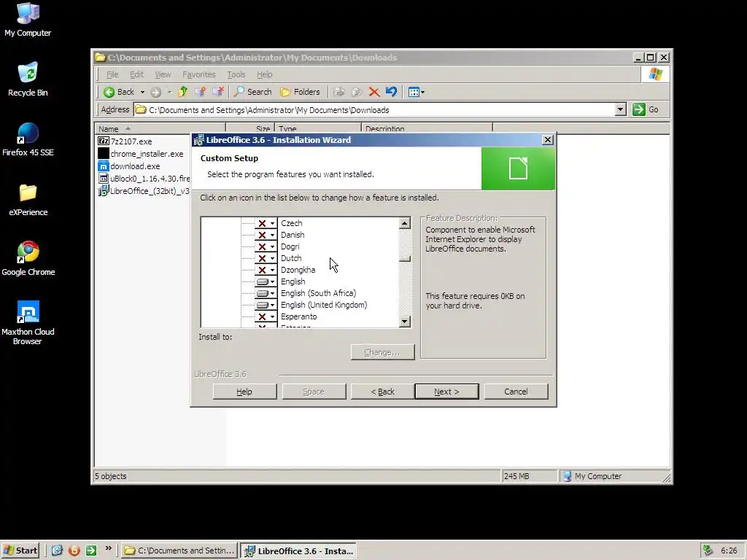Open the Danish feature install-state dropdown

pos(266,235)
